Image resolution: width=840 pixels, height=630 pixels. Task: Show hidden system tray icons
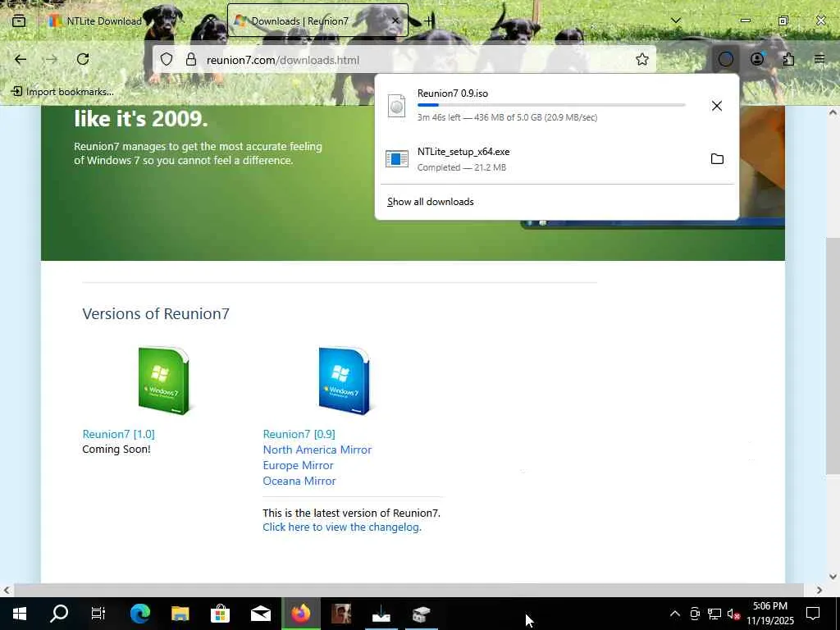tap(675, 614)
